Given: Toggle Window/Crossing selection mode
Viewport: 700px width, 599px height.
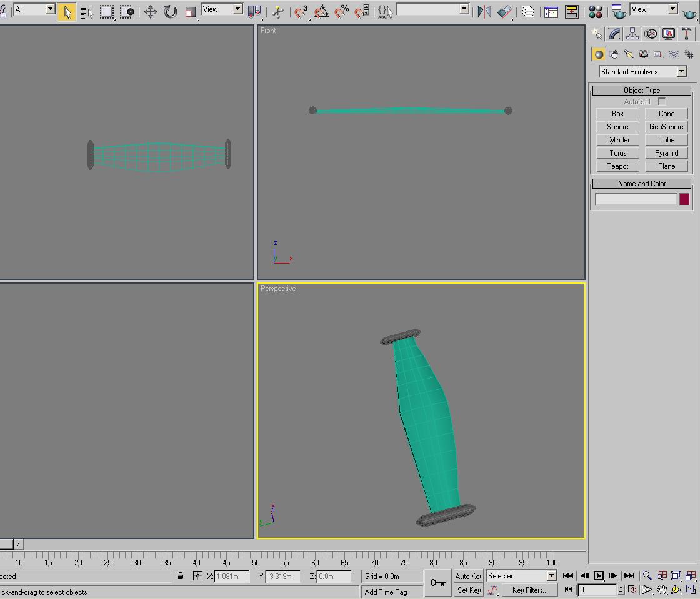Looking at the screenshot, I should [x=127, y=12].
